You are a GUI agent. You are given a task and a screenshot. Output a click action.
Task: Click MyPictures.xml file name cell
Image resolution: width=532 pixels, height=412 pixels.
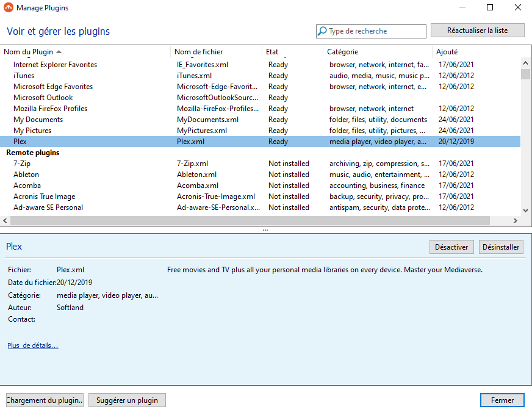pos(202,131)
